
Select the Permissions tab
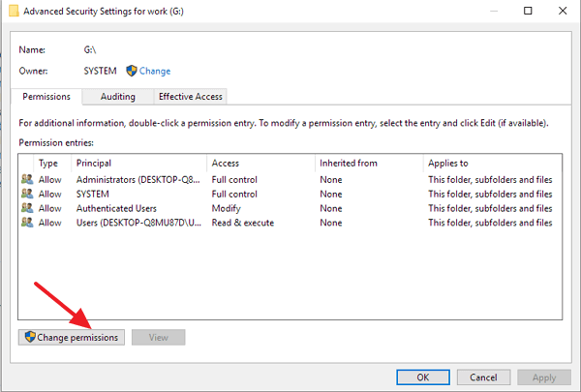46,97
